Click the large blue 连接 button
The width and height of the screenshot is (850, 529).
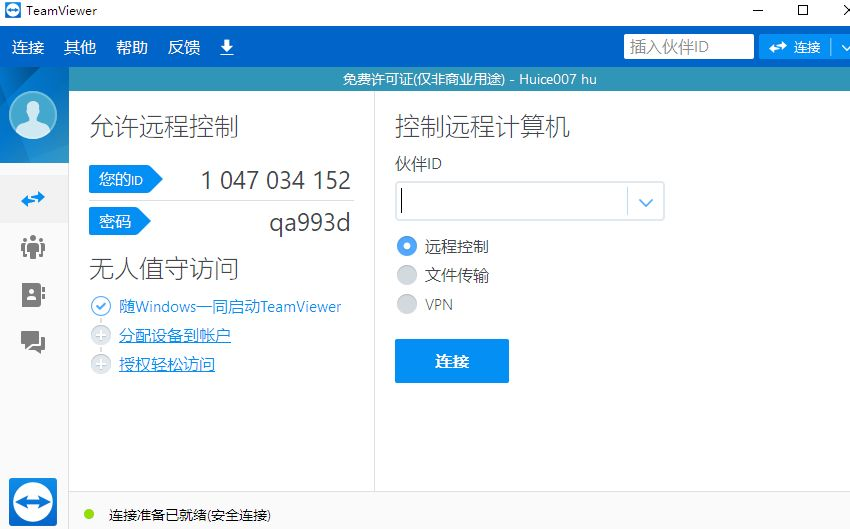coord(452,361)
